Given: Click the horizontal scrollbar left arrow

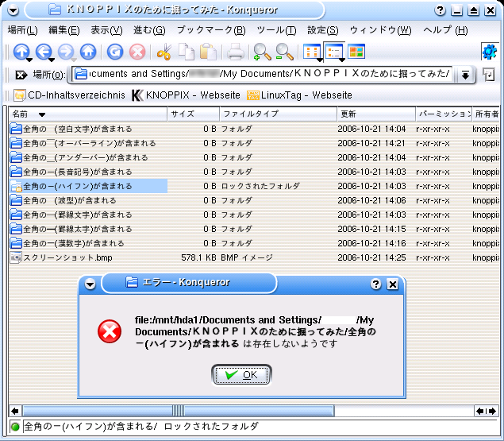Looking at the screenshot, I should pos(15,411).
